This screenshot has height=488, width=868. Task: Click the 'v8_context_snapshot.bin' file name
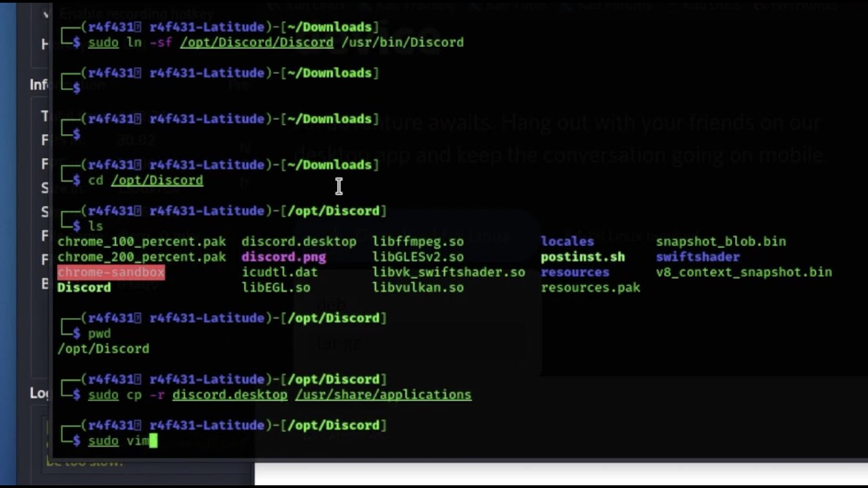tap(744, 272)
